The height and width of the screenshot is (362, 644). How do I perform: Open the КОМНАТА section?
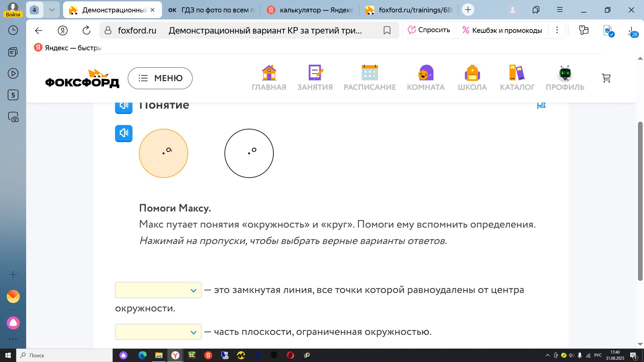426,78
